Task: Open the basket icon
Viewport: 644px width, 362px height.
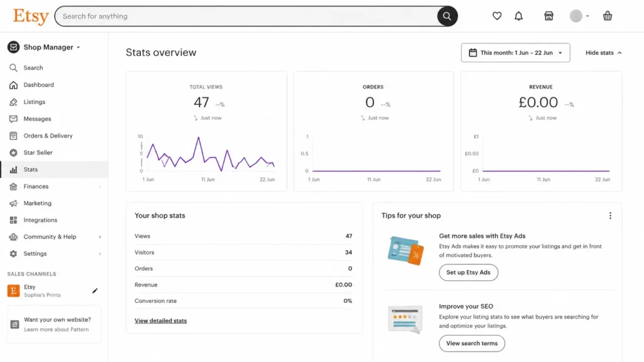Action: [608, 16]
